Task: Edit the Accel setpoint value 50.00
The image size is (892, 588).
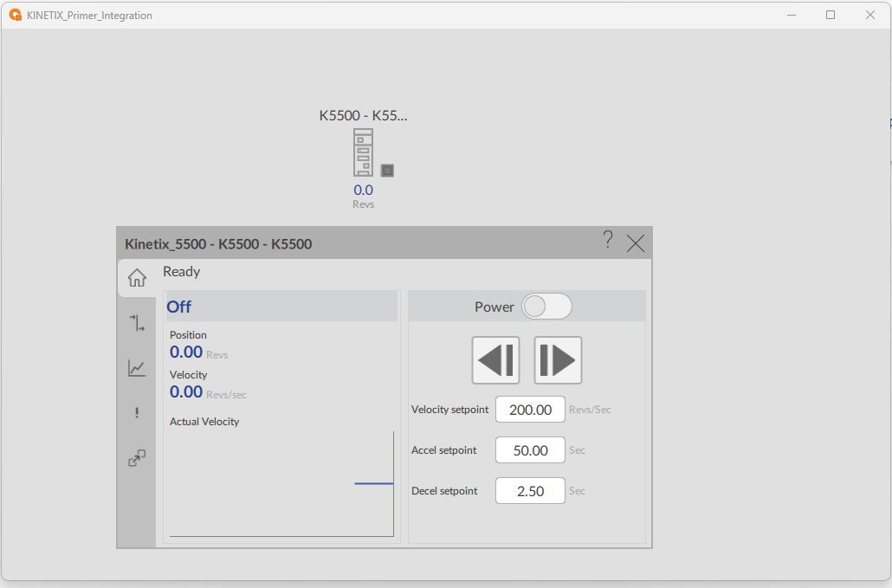Action: tap(530, 450)
